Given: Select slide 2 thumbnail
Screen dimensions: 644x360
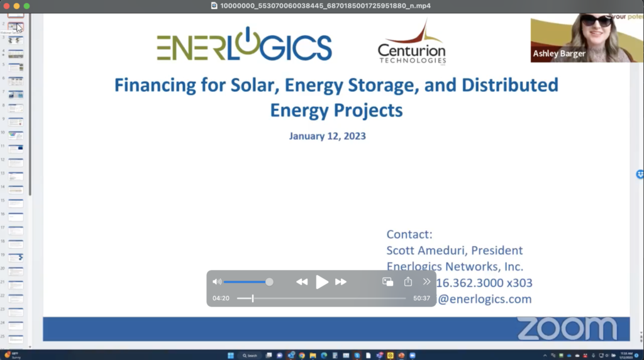Looking at the screenshot, I should coord(16,26).
